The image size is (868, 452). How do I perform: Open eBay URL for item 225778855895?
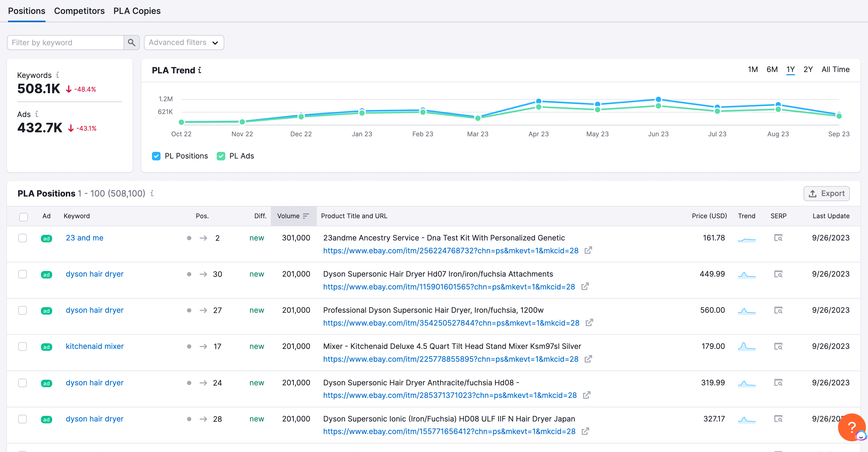[451, 359]
